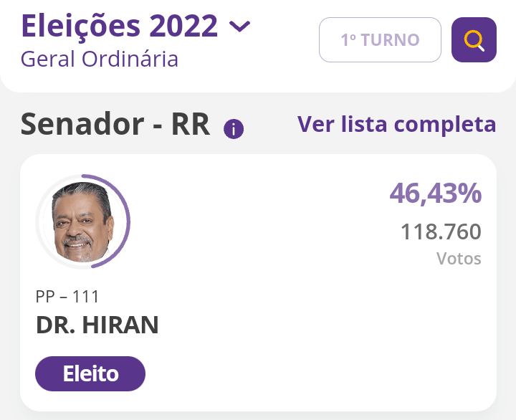Open the Ver lista completa link
Image resolution: width=516 pixels, height=420 pixels.
tap(396, 124)
